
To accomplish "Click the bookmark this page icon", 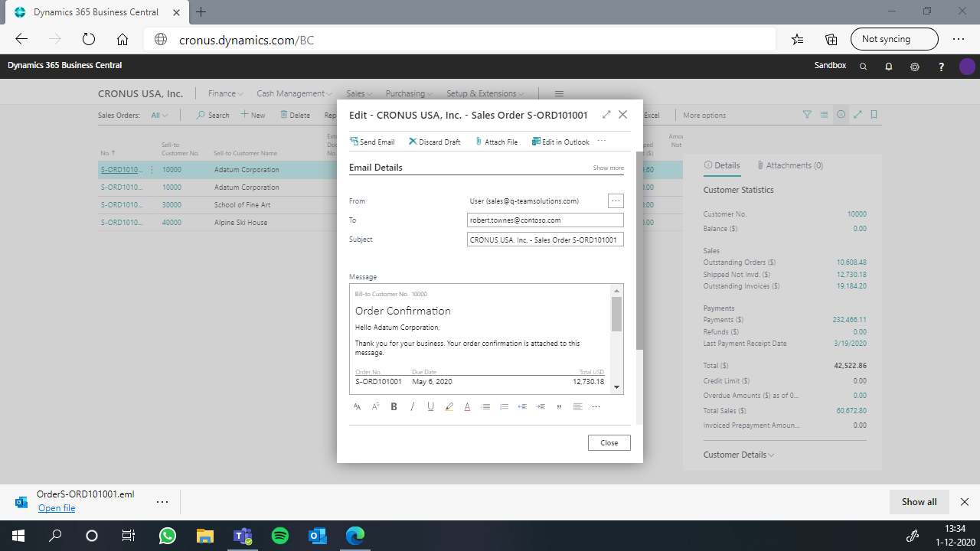I will (x=874, y=115).
